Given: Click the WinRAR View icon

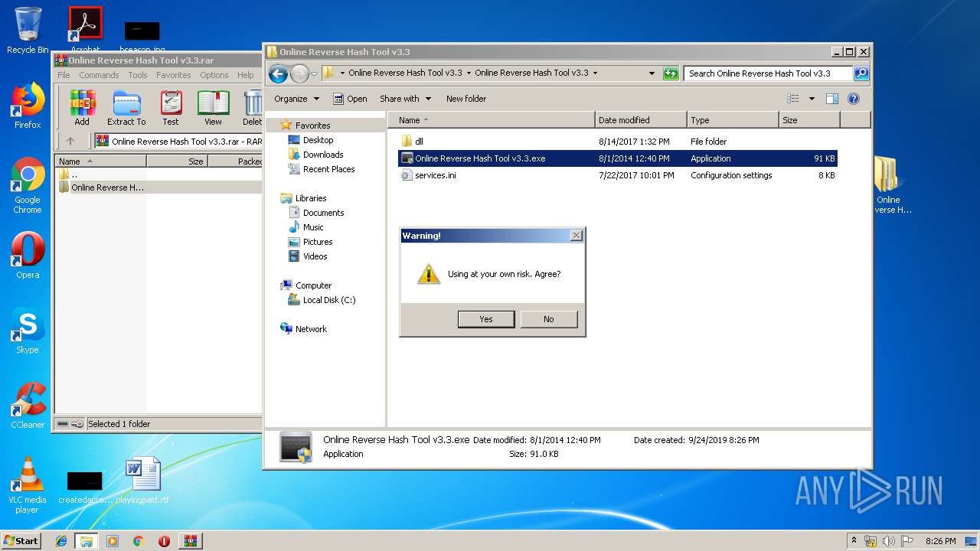Looking at the screenshot, I should click(213, 108).
